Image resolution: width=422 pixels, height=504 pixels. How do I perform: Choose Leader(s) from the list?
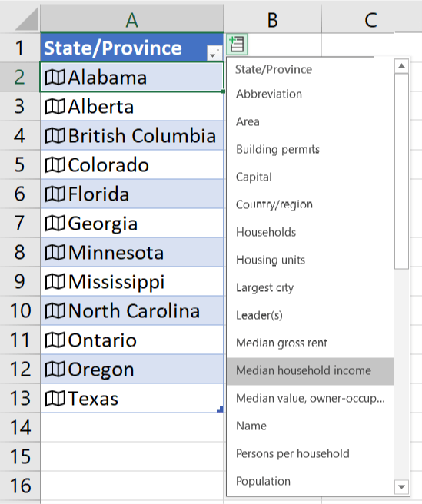(x=310, y=315)
